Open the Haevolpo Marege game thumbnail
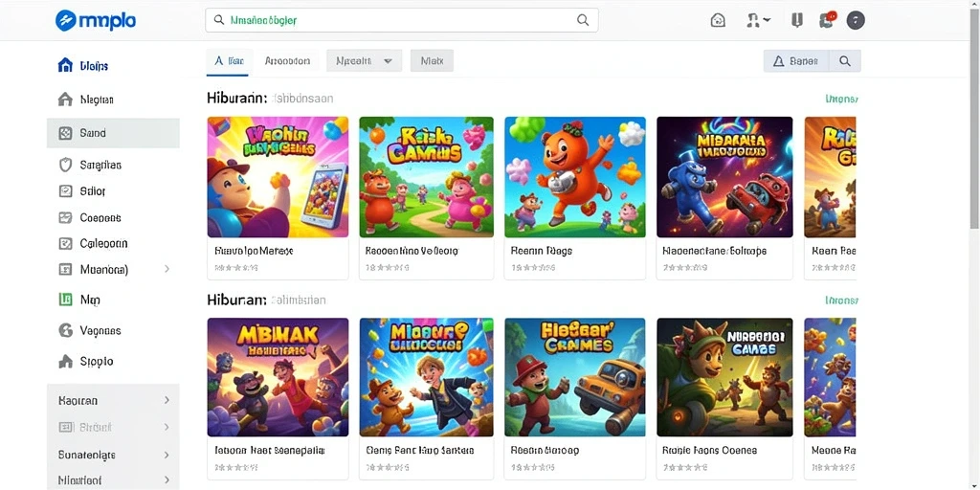Viewport: 980px width, 490px height. (x=278, y=177)
